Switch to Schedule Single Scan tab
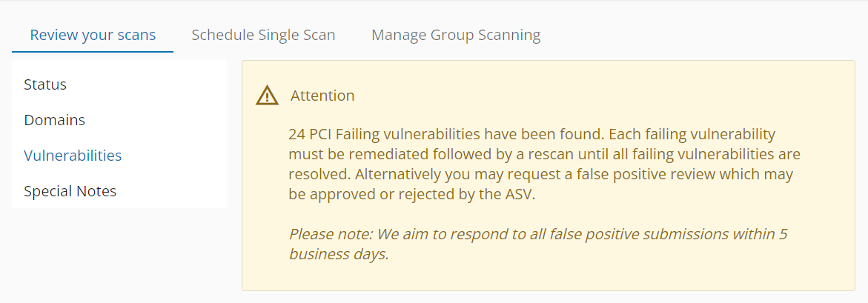Screen dimensions: 868x303 pyautogui.click(x=263, y=35)
